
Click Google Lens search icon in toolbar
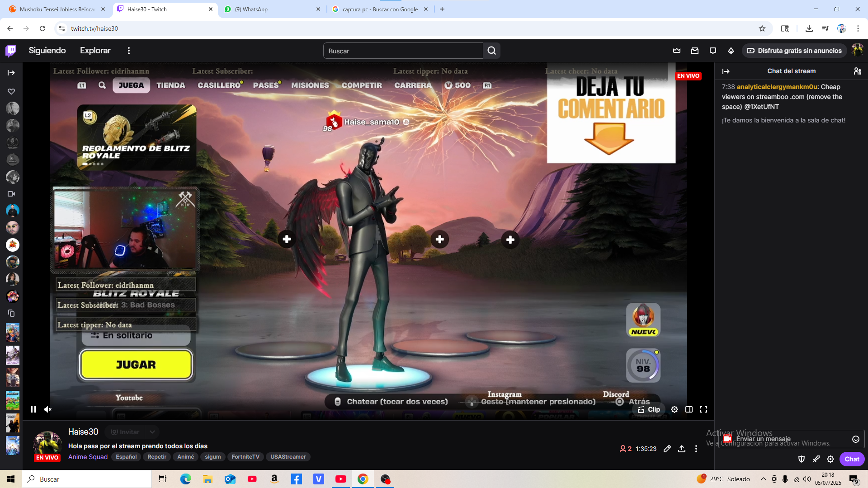[x=785, y=28]
